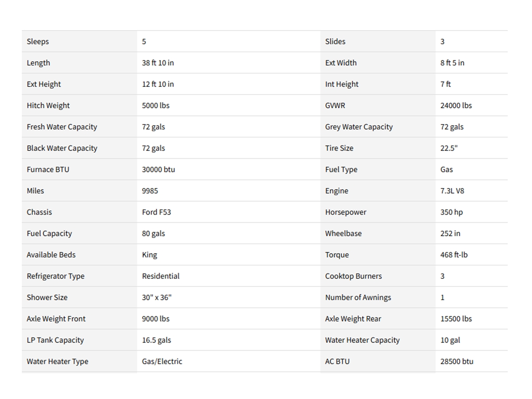The width and height of the screenshot is (532, 399).
Task: Select the GVWR value 24000 lbs
Action: (x=456, y=106)
